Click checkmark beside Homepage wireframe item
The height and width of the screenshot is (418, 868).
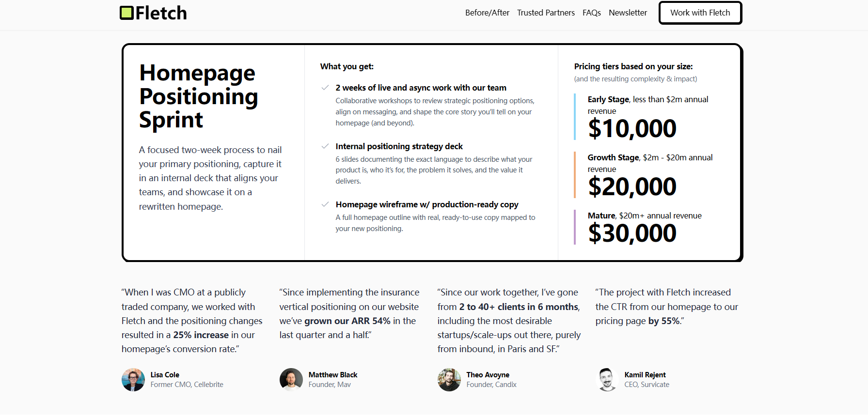325,204
